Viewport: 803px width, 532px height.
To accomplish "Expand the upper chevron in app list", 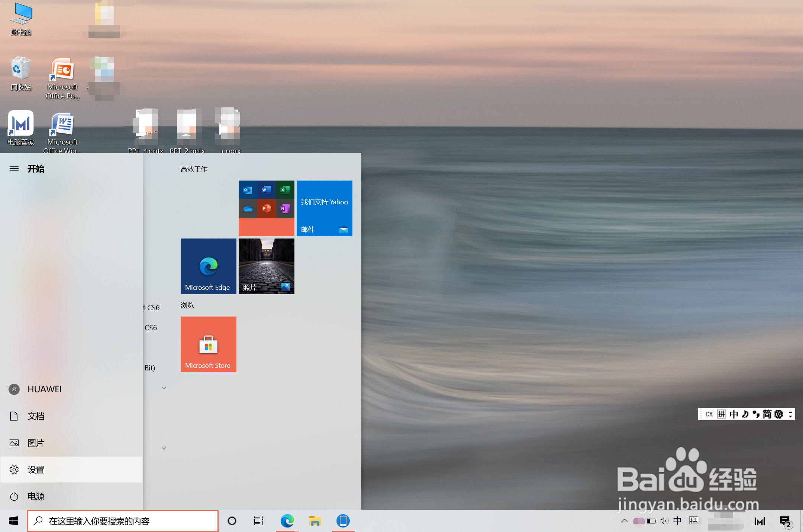I will 164,388.
